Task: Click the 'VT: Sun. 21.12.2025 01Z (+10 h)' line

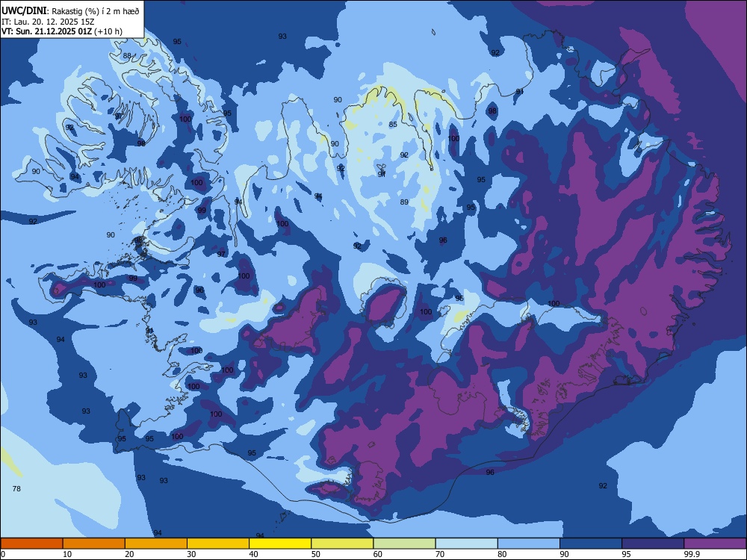Action: coord(62,31)
